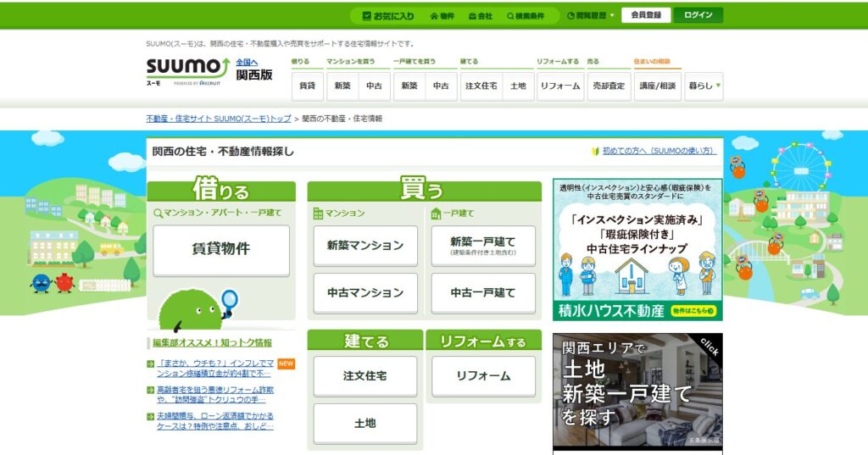The height and width of the screenshot is (455, 868).
Task: Open the 積水ハウス不動産 banner ad
Action: click(637, 250)
